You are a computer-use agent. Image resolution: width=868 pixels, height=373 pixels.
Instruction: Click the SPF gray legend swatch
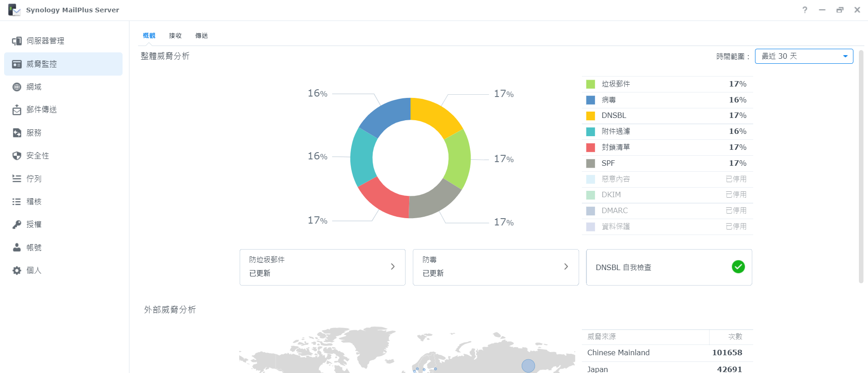click(x=591, y=164)
